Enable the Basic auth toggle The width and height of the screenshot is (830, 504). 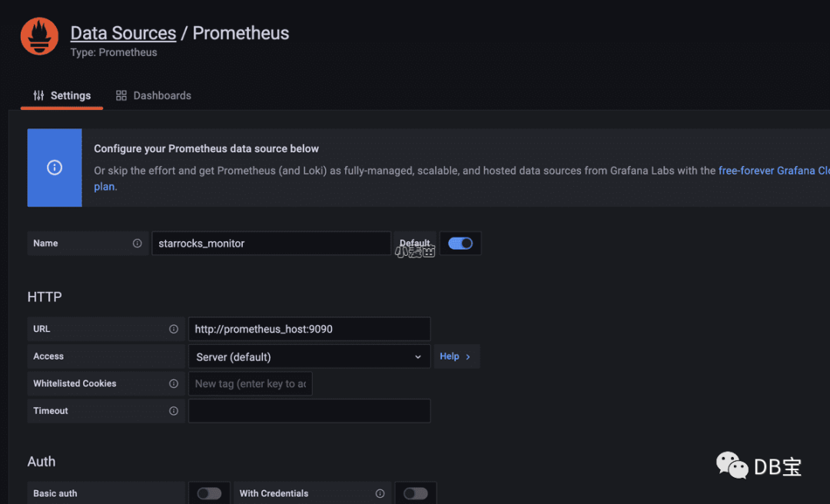[209, 493]
